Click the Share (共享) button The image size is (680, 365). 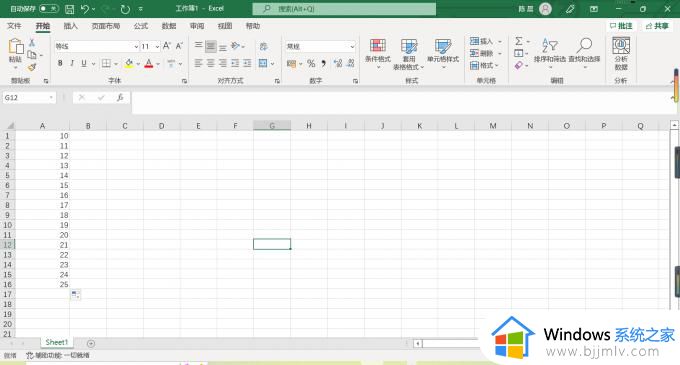657,26
